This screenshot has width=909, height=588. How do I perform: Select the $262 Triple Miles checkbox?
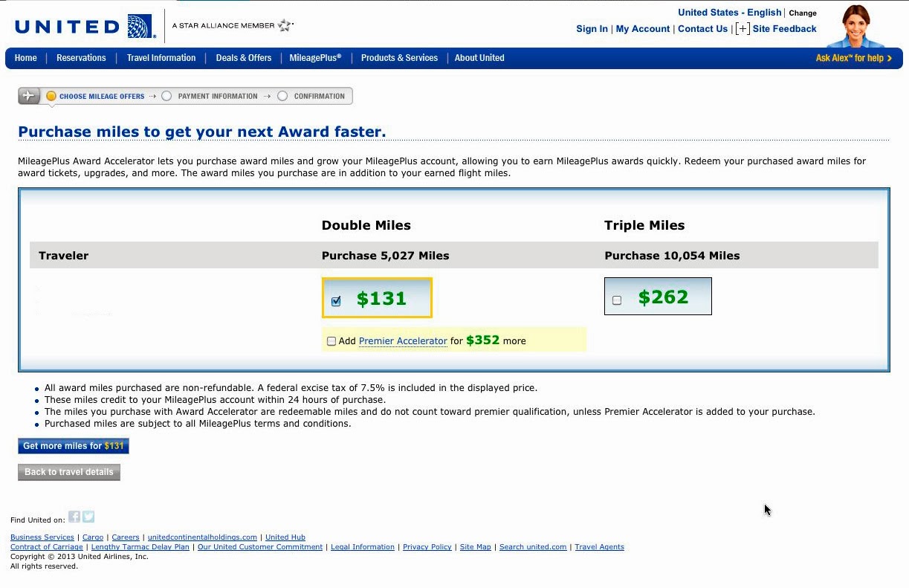coord(617,300)
